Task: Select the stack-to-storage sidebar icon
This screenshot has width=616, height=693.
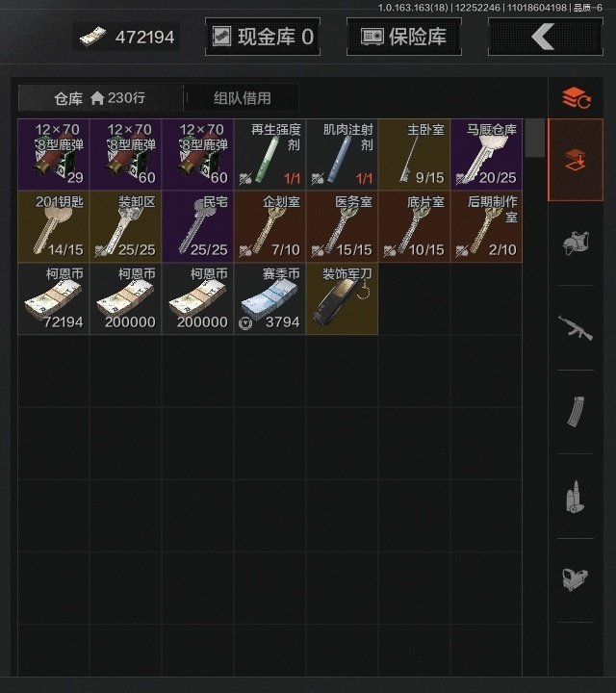Action: [576, 160]
